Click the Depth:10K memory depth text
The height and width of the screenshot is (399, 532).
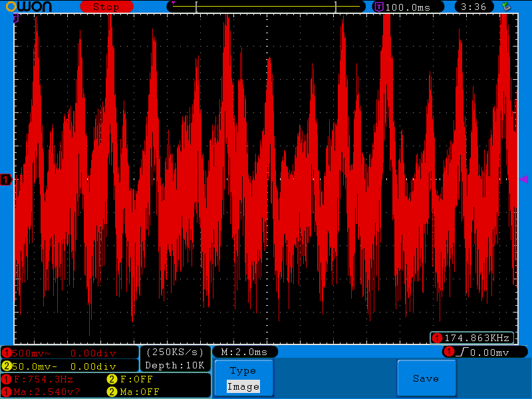pos(175,365)
